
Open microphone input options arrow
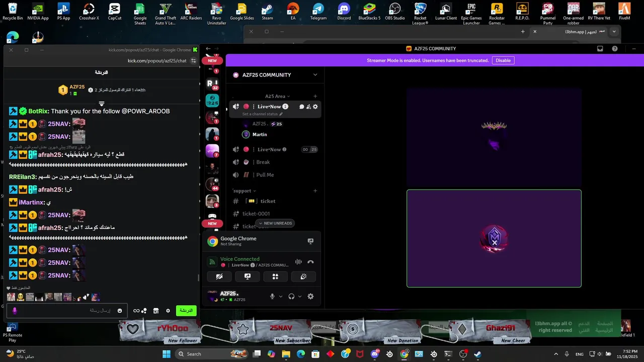pos(281,297)
